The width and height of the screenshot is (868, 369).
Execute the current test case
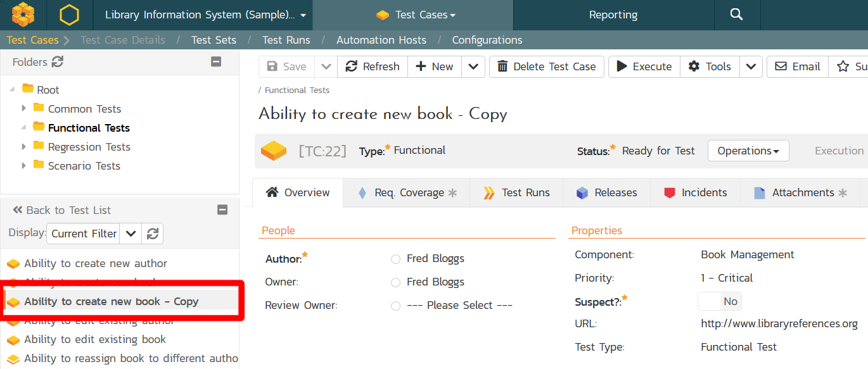tap(644, 66)
